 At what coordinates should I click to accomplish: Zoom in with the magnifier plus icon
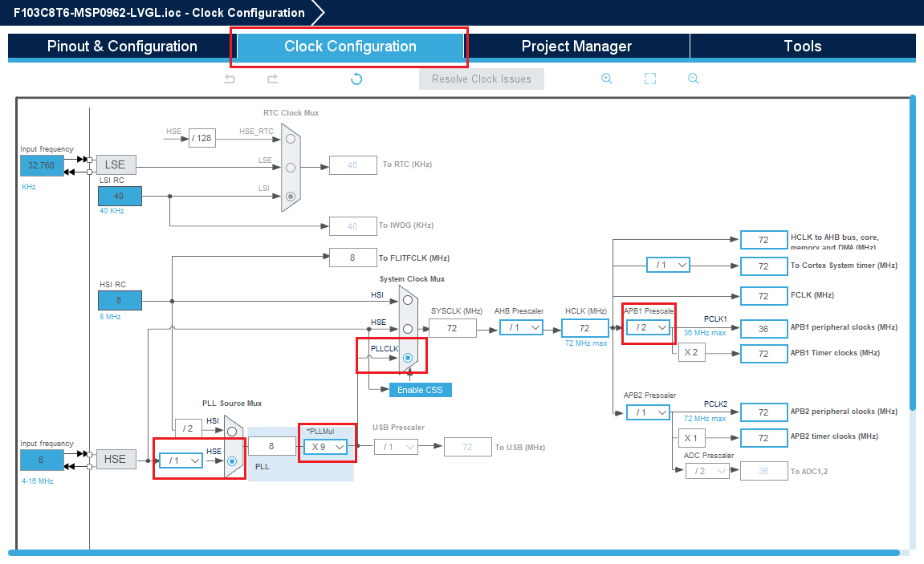(606, 79)
